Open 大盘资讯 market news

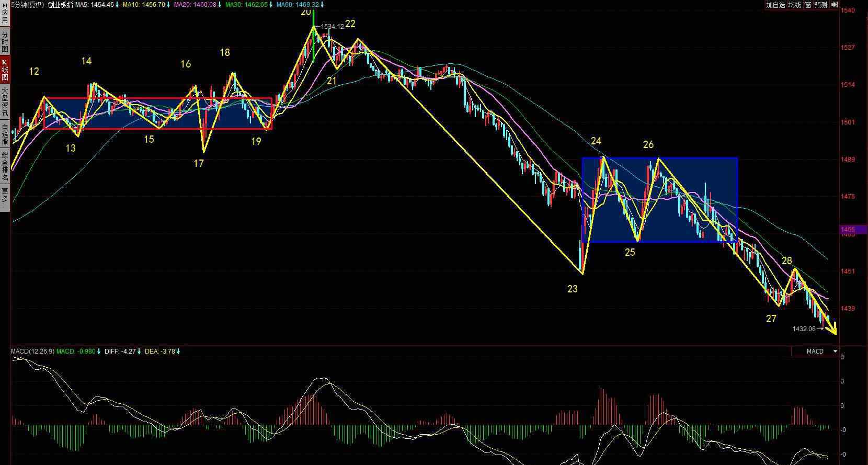tap(5, 102)
